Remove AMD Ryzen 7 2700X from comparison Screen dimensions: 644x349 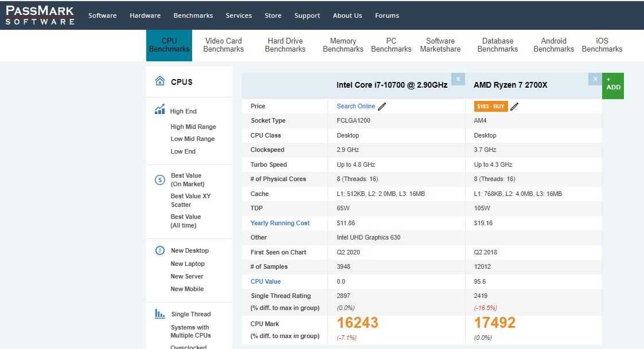(595, 79)
